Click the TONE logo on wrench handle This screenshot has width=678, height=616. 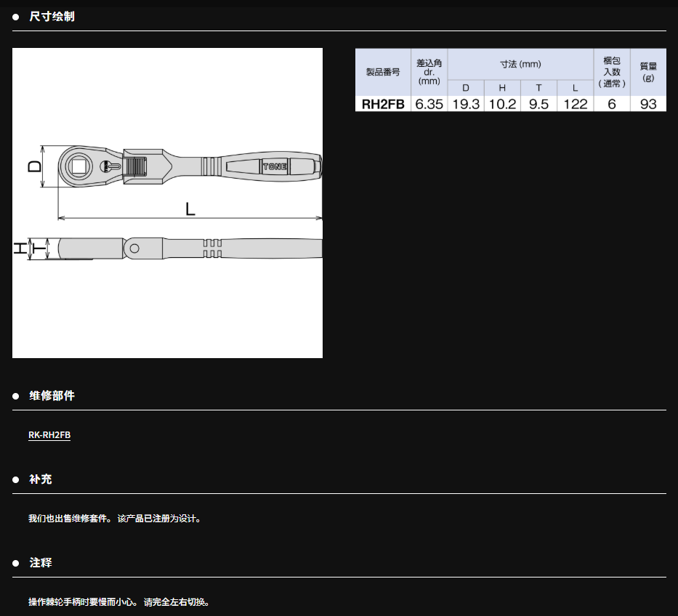(275, 166)
